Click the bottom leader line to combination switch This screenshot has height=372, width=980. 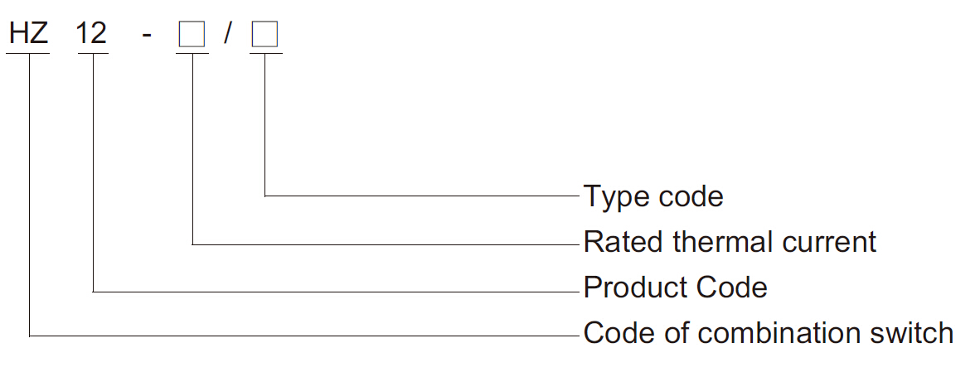coord(304,336)
